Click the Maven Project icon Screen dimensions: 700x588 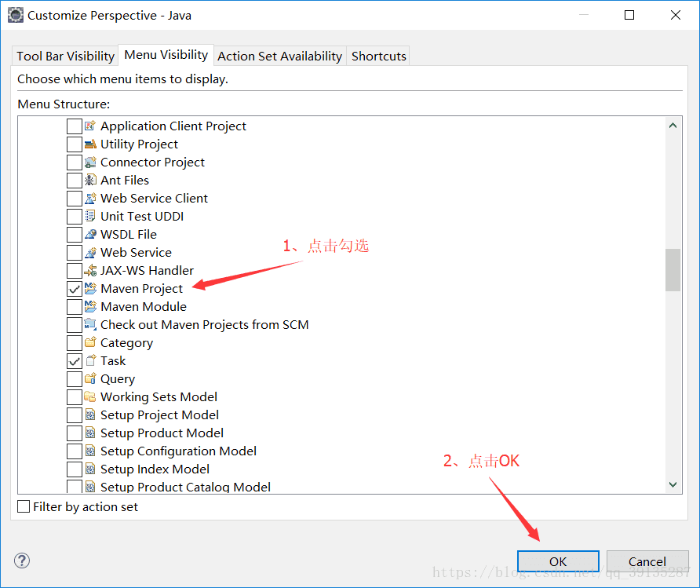(x=90, y=288)
